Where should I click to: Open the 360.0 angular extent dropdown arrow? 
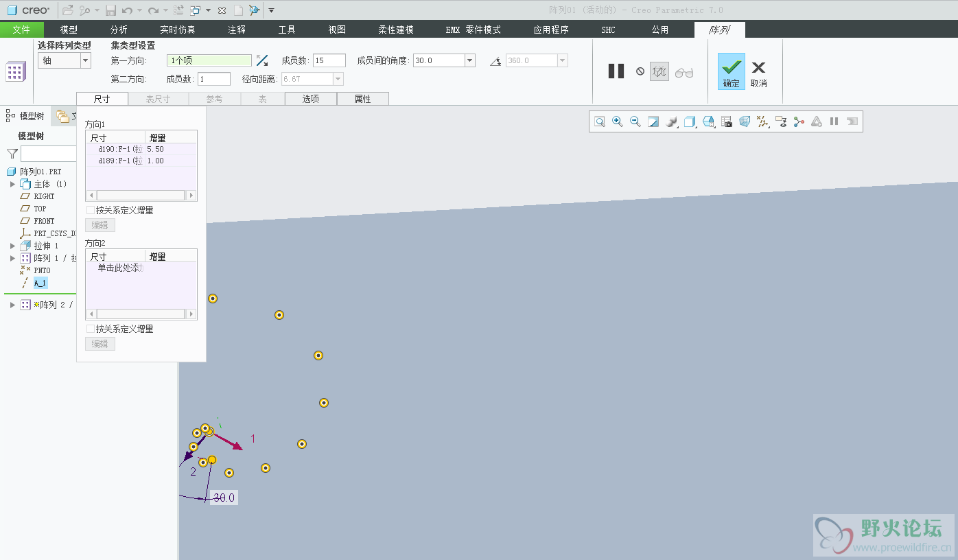[563, 60]
